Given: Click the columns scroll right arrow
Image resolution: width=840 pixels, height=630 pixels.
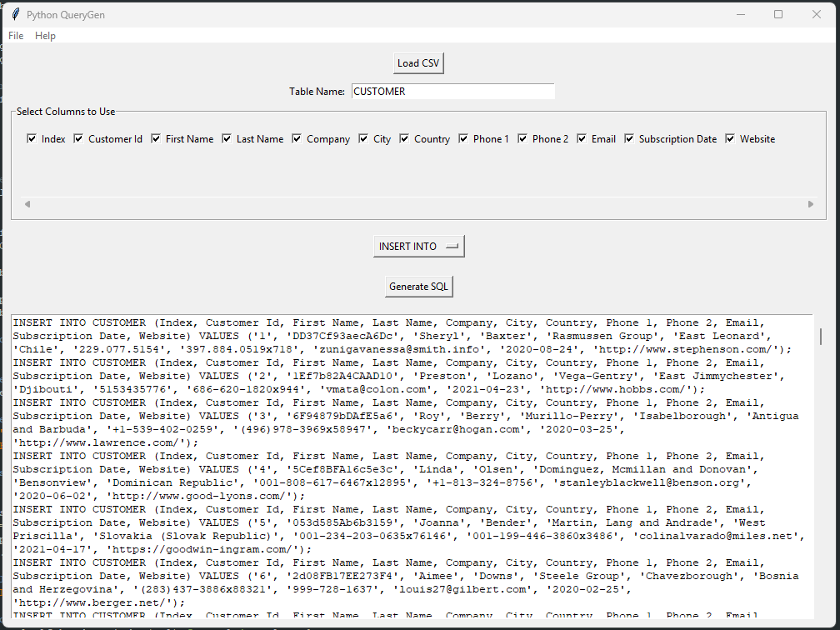Looking at the screenshot, I should (x=811, y=204).
